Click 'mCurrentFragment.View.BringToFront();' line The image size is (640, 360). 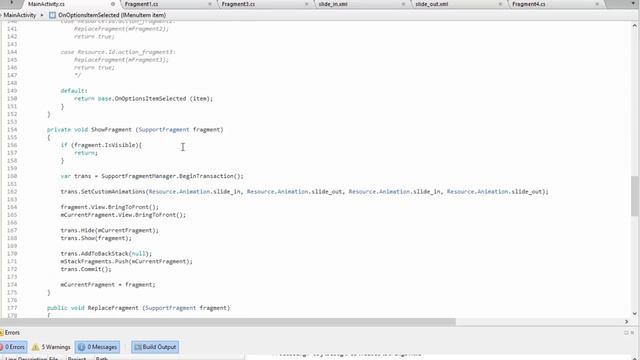tap(123, 215)
